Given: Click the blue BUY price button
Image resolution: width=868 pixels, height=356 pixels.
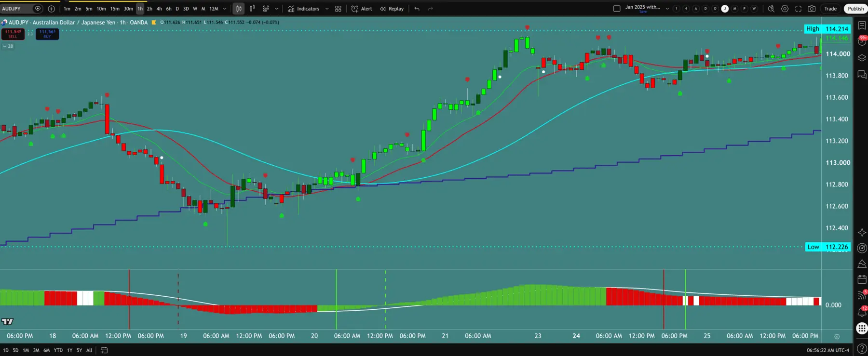Looking at the screenshot, I should tap(47, 34).
